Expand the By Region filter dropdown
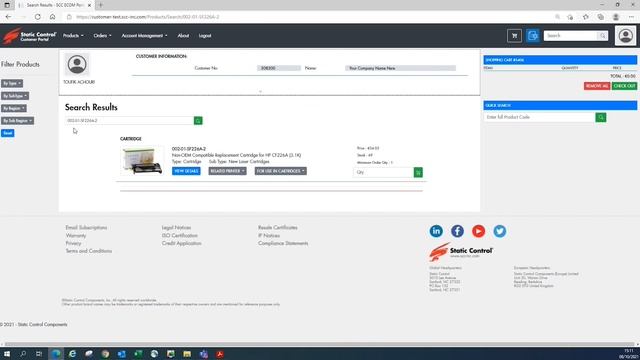Screen dimensions: 640x360 point(14,108)
